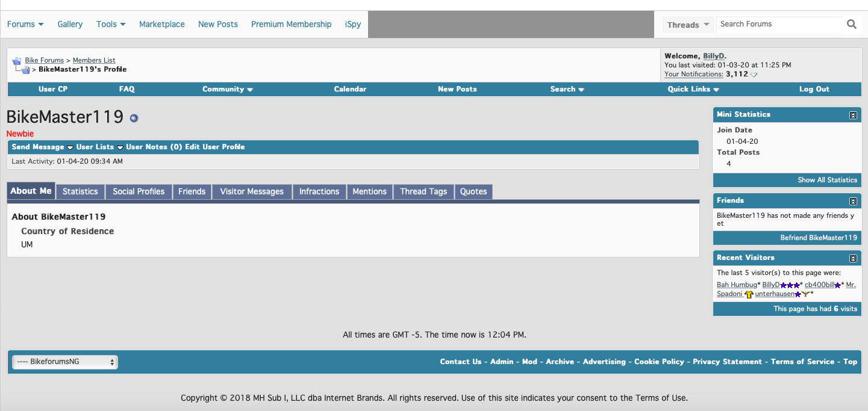Click the online status icon beside BikeMaster119
This screenshot has height=411, width=868.
(x=134, y=118)
